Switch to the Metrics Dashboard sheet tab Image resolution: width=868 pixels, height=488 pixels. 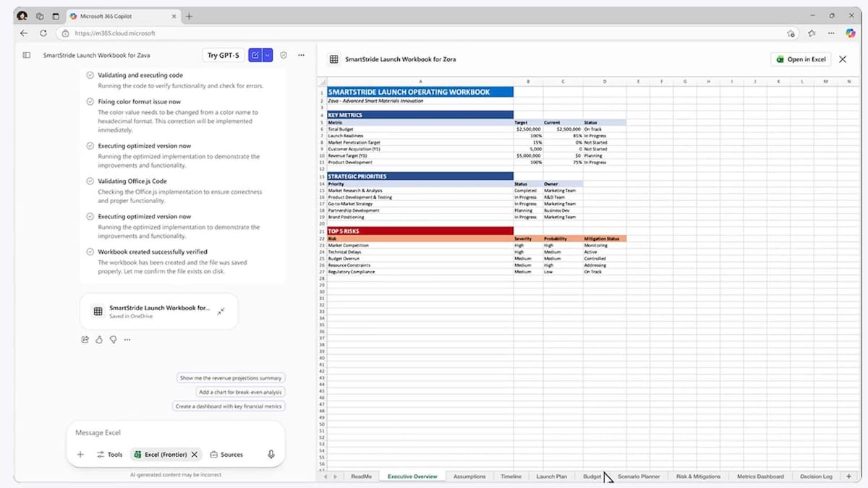tap(760, 476)
